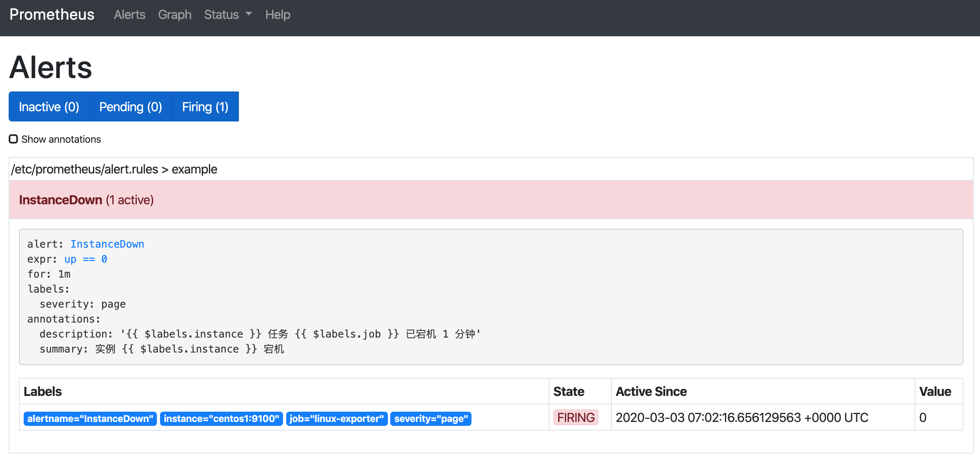This screenshot has height=459, width=980.
Task: Click the red FIRING state badge
Action: (x=576, y=417)
